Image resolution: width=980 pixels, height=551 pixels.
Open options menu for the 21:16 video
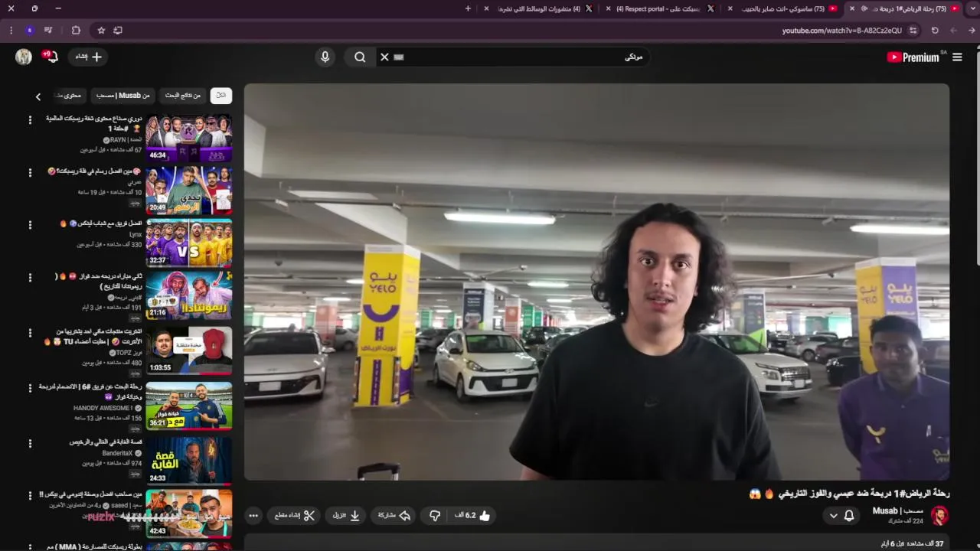[30, 278]
